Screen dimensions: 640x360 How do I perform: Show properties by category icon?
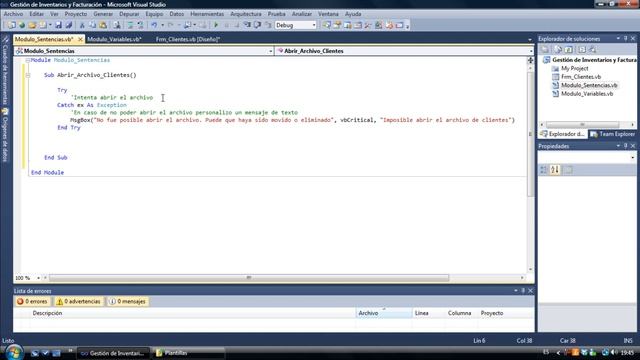544,170
